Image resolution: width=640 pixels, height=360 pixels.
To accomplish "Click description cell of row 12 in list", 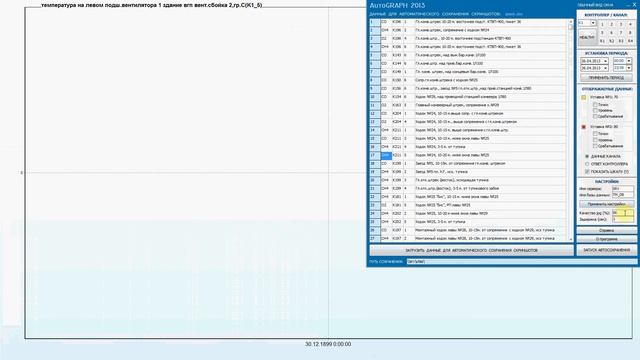I will click(491, 113).
